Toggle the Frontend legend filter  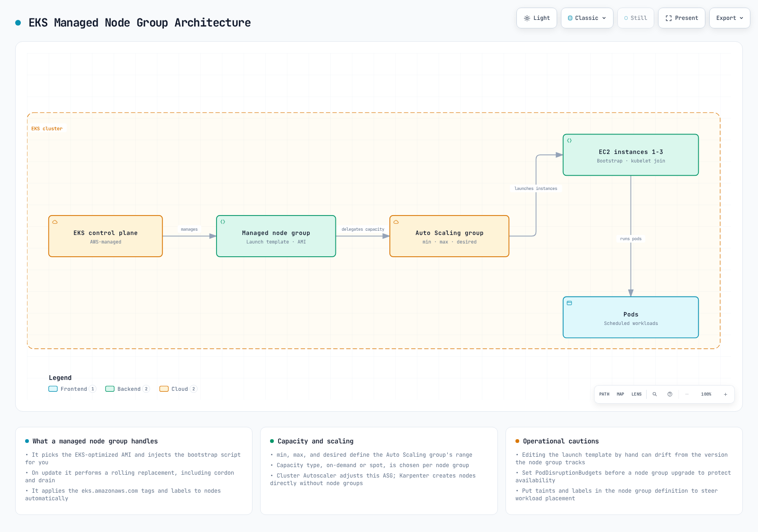click(72, 389)
